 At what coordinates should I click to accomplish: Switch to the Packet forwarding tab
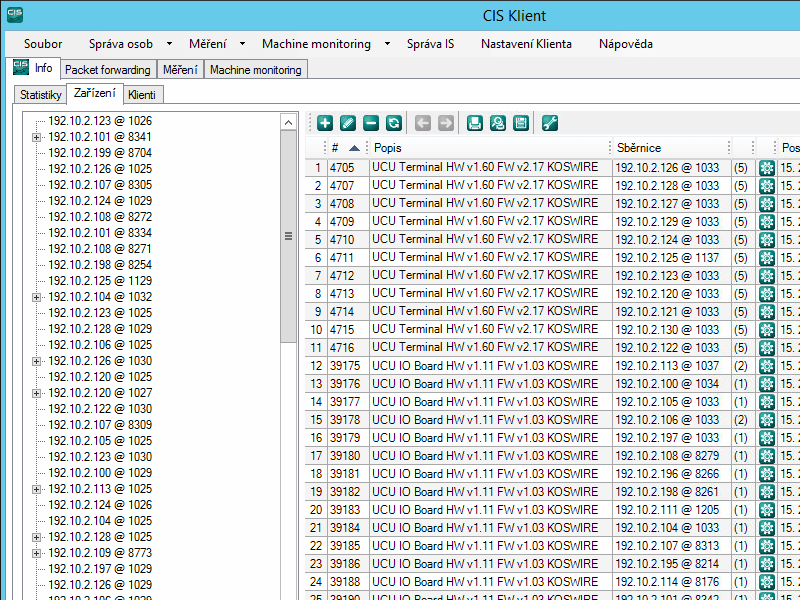pos(107,70)
